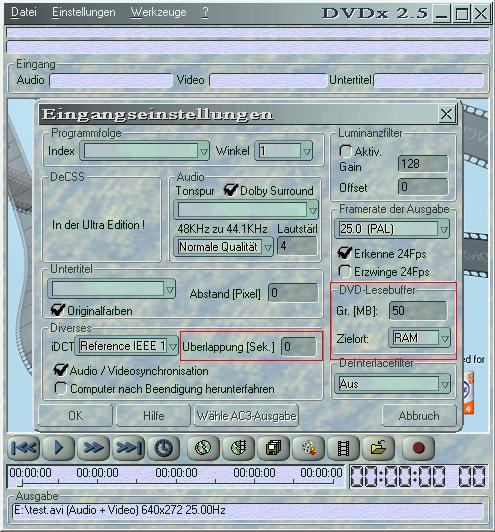Enable the Aktiv luminance filter checkbox
Image resolution: width=495 pixels, height=532 pixels.
pos(345,151)
